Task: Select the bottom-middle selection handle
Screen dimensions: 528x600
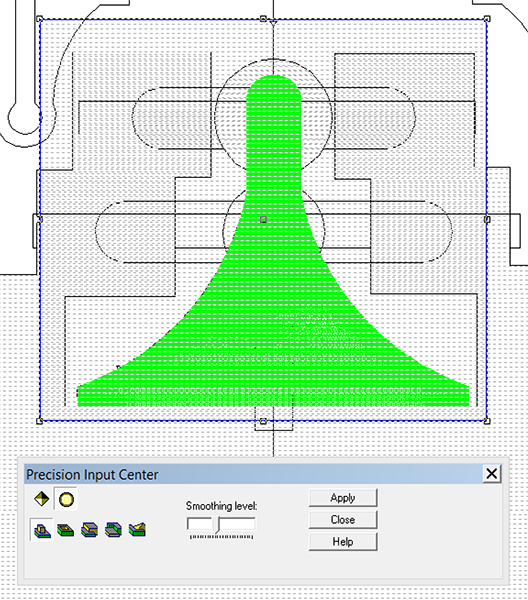Action: click(x=263, y=421)
